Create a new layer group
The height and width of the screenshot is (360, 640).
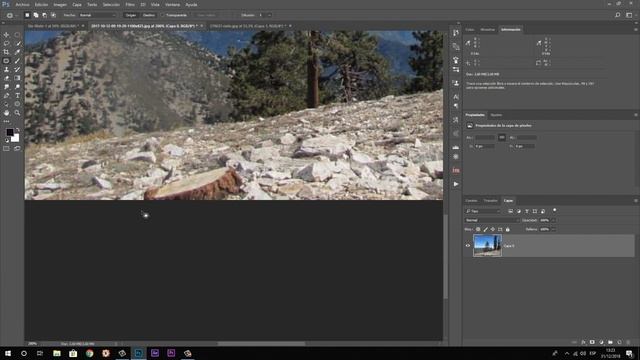pyautogui.click(x=610, y=342)
